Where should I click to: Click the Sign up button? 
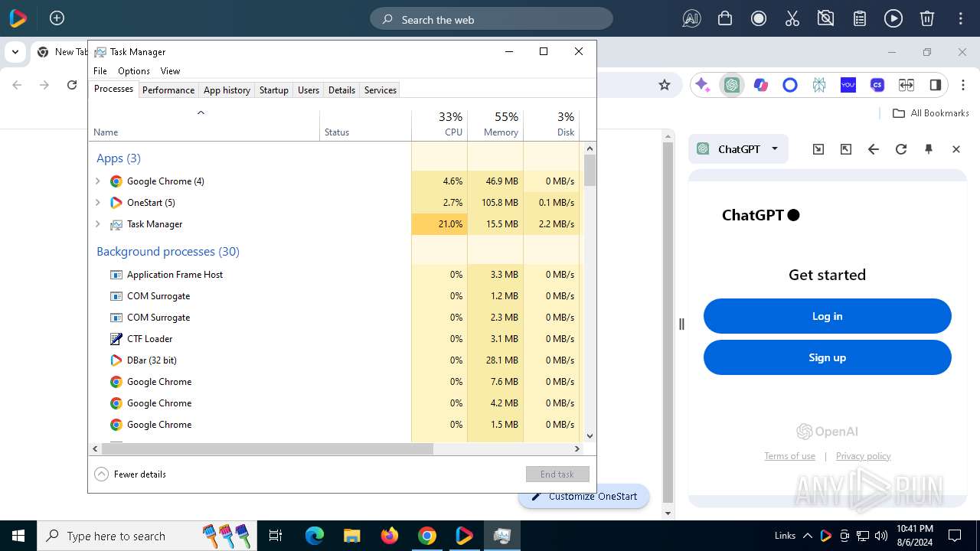[x=827, y=357]
